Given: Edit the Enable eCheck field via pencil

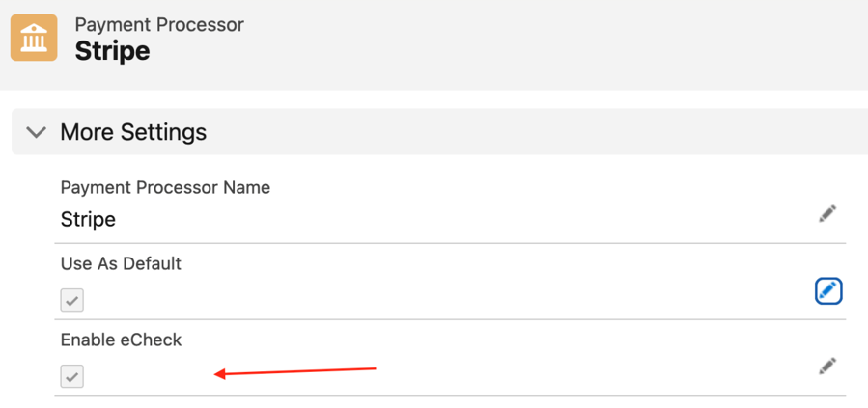Looking at the screenshot, I should coord(827,366).
